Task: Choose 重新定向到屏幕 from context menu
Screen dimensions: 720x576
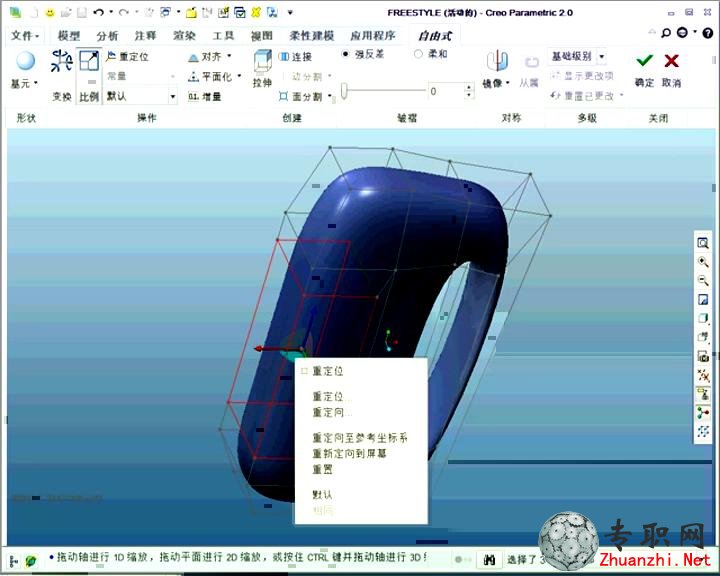Action: coord(349,454)
